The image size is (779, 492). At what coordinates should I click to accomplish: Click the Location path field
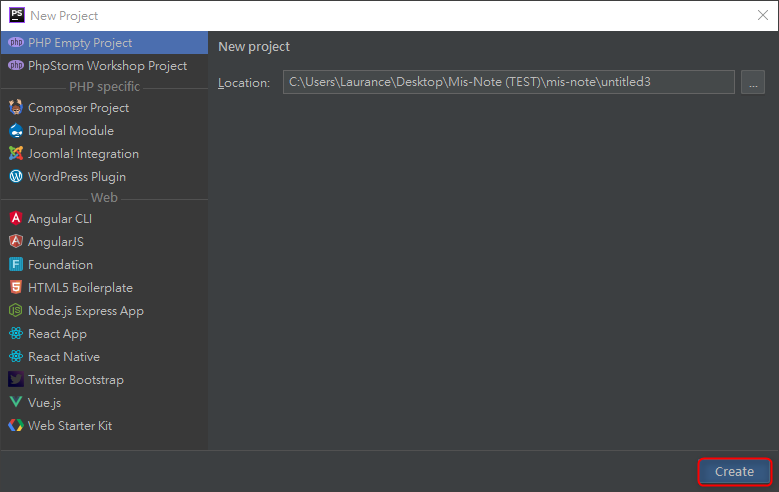tap(509, 82)
